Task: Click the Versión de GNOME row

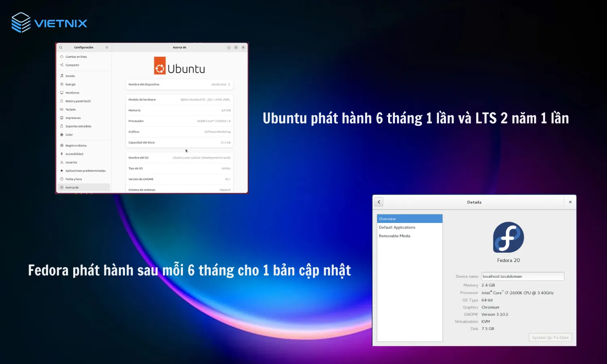Action: pyautogui.click(x=179, y=179)
